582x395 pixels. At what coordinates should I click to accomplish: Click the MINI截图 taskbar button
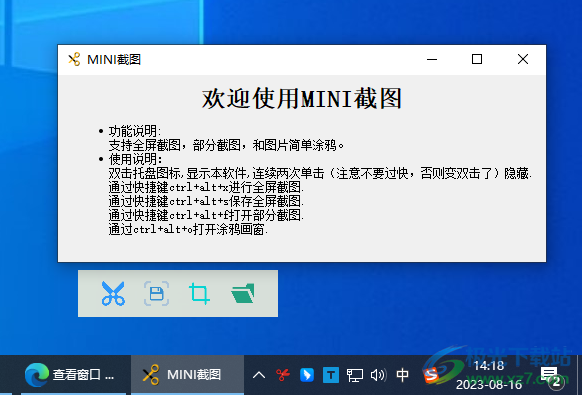[187, 375]
